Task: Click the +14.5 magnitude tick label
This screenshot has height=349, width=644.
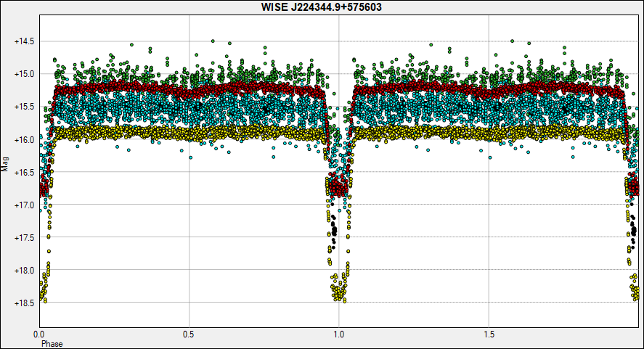Action: 24,41
